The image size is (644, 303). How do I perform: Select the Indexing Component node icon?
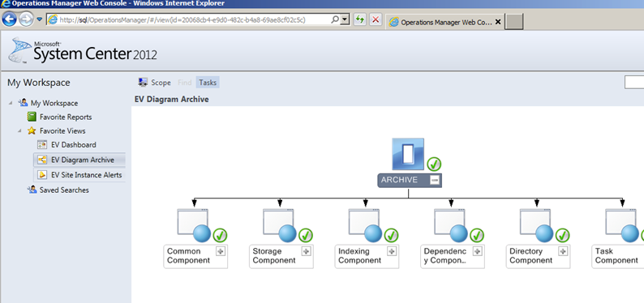[366, 225]
